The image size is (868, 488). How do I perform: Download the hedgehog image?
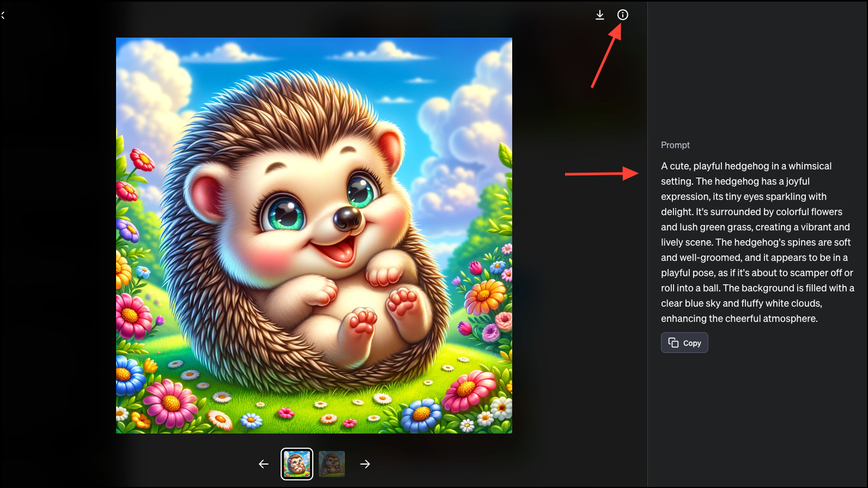(x=600, y=15)
